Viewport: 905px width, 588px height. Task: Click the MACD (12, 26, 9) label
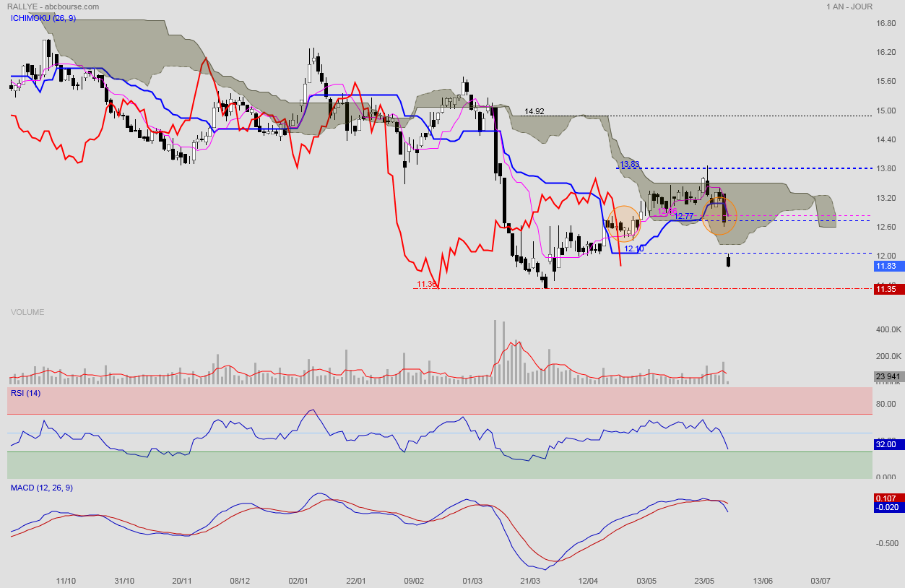pos(41,488)
